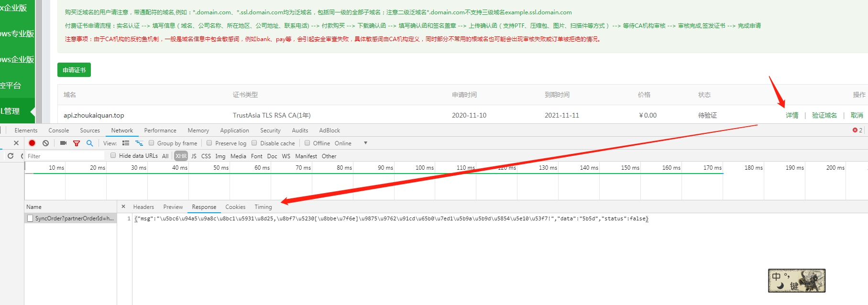868x305 pixels.
Task: Open the Audits tab
Action: pyautogui.click(x=300, y=130)
